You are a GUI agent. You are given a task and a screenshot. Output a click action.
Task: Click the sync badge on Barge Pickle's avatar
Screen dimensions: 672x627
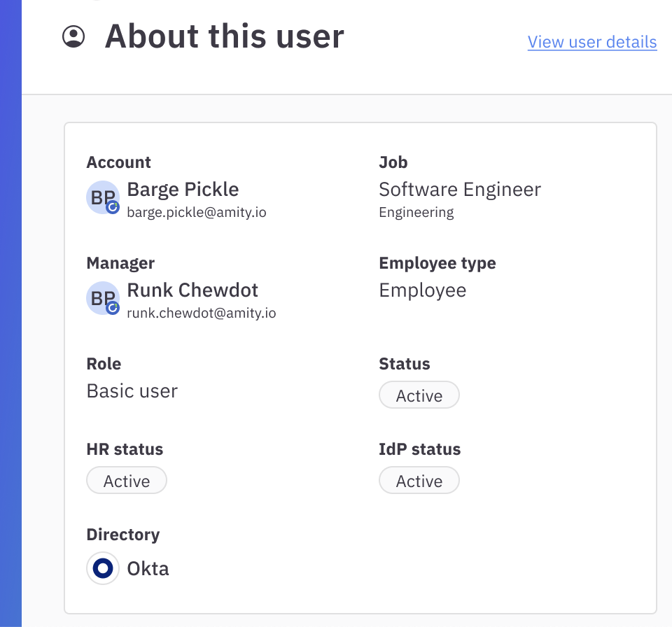(113, 207)
